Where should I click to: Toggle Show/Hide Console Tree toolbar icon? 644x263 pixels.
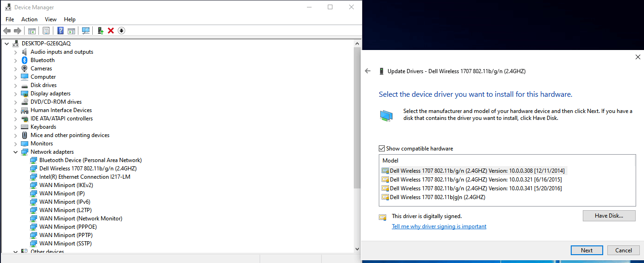[x=32, y=31]
